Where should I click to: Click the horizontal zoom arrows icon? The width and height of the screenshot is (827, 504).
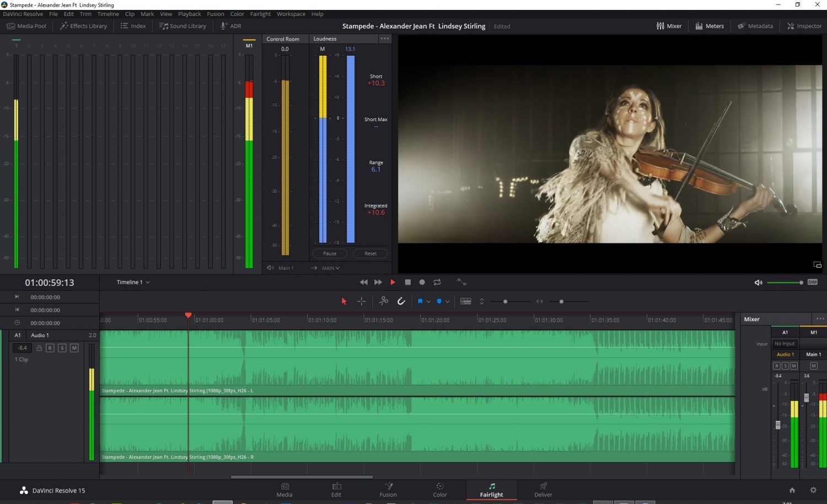(x=540, y=301)
